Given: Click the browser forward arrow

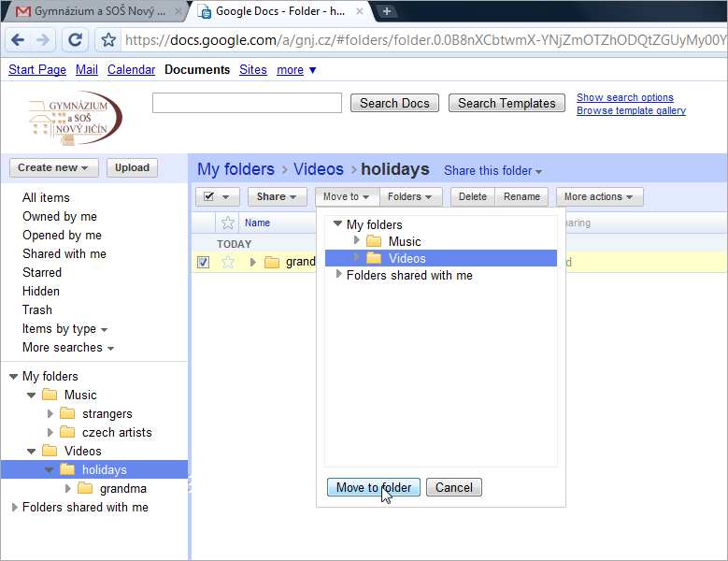Looking at the screenshot, I should [43, 40].
